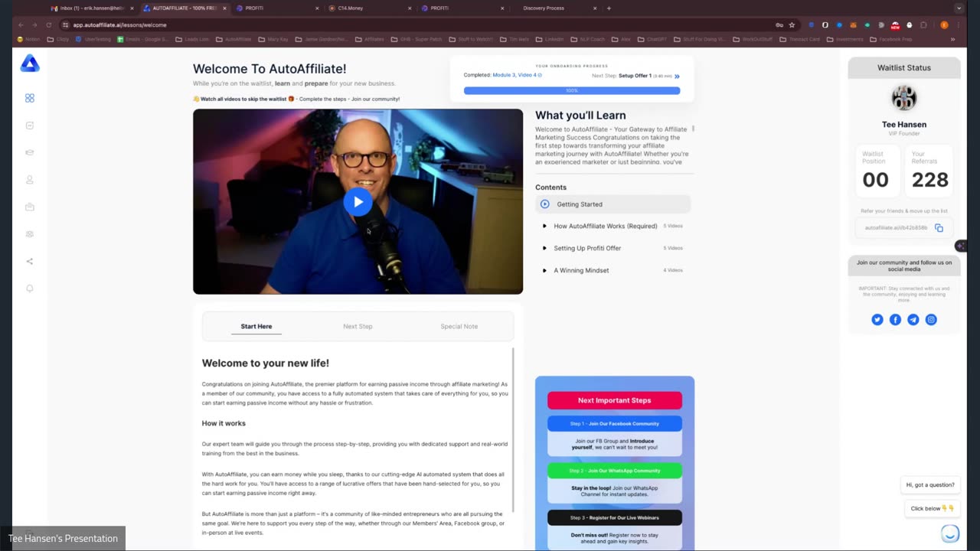Viewport: 980px width, 551px height.
Task: Open the Affiliates bookmark folder
Action: [x=371, y=39]
